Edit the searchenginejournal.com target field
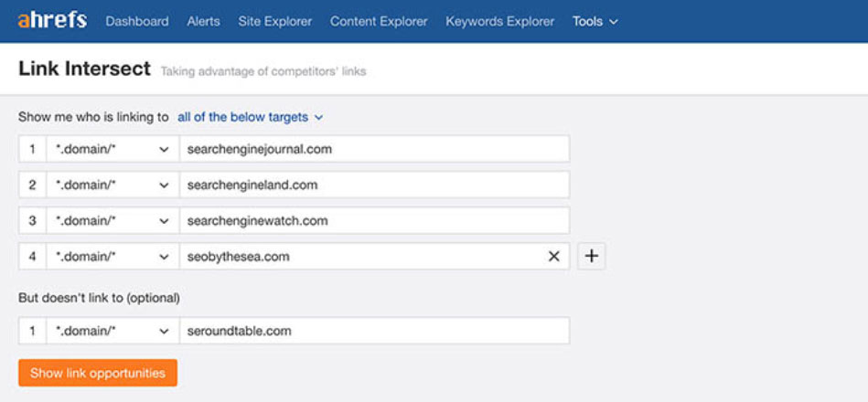 (x=373, y=149)
